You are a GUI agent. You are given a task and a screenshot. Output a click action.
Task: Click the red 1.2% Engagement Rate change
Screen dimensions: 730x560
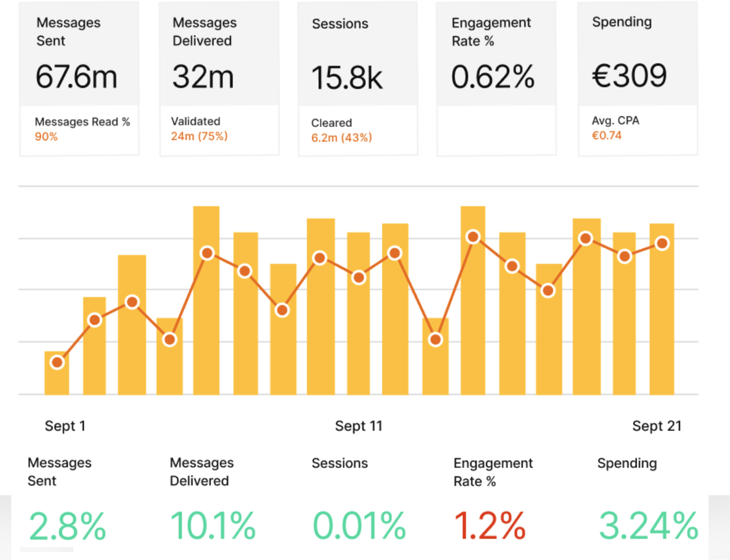(490, 526)
